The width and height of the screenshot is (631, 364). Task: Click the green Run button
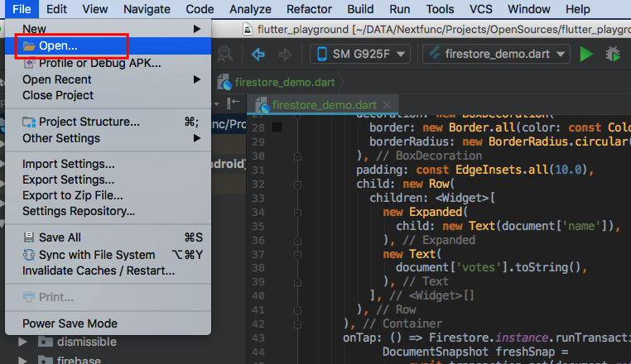pyautogui.click(x=586, y=54)
